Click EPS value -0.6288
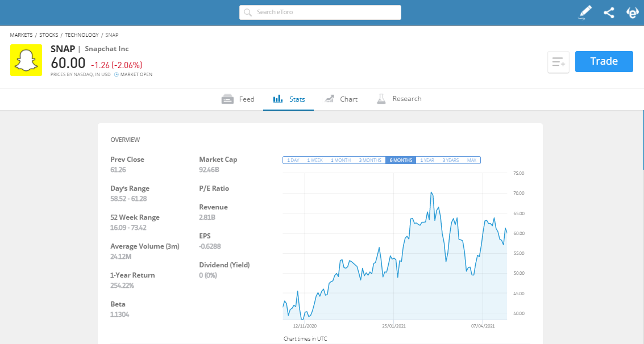Image resolution: width=644 pixels, height=344 pixels. [x=210, y=246]
